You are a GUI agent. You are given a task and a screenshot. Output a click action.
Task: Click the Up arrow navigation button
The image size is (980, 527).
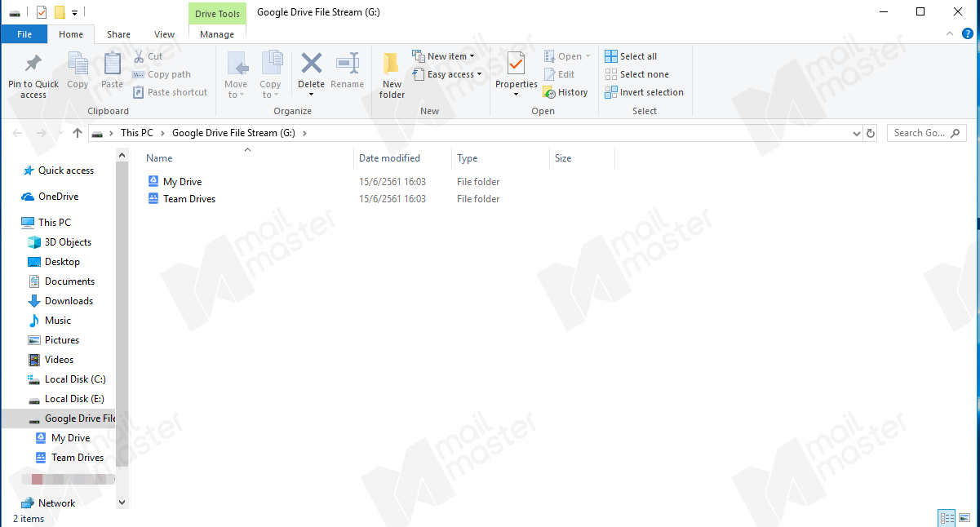(x=78, y=133)
